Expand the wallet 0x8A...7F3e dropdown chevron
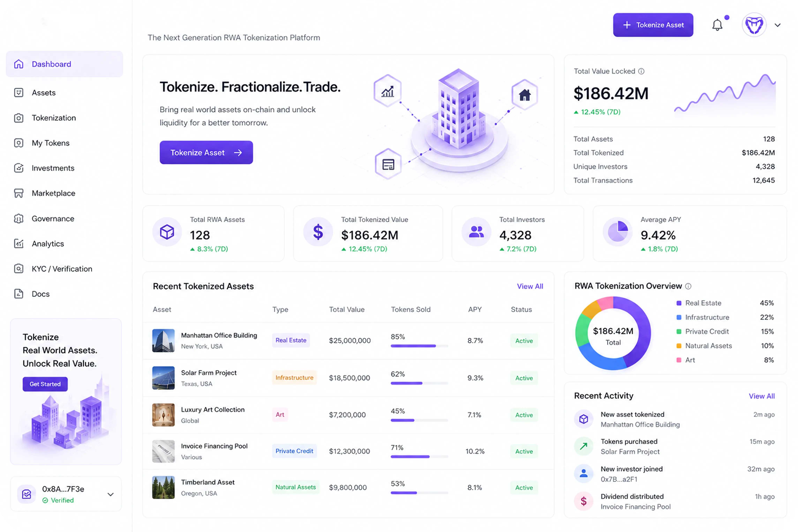The width and height of the screenshot is (798, 532). click(110, 494)
